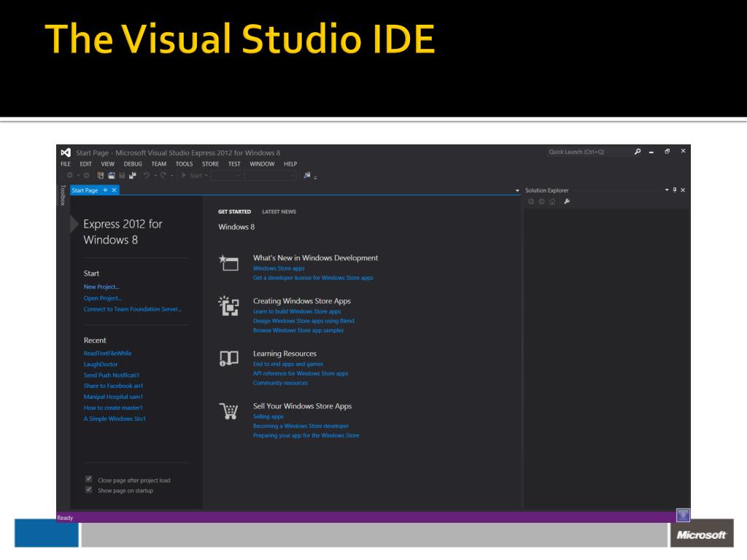Collapse the Start Page left pane arrow

tap(74, 224)
